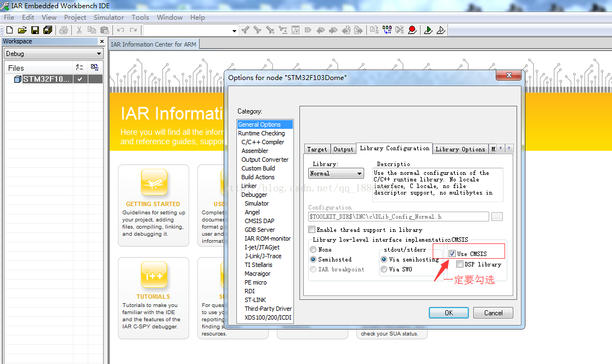The width and height of the screenshot is (612, 364).
Task: Select the Via SWO radio button
Action: (384, 269)
